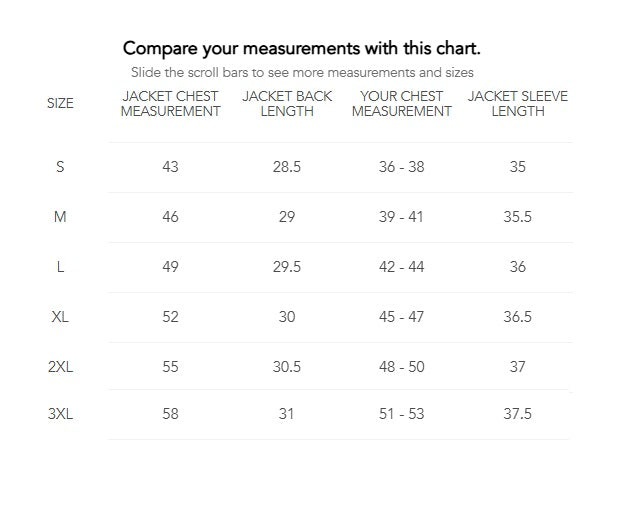Click the SIZE column header
The width and height of the screenshot is (620, 509).
pyautogui.click(x=60, y=103)
